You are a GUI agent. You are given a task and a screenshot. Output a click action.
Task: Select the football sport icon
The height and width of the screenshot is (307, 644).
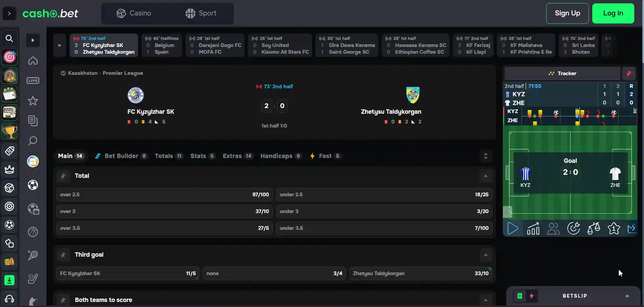coord(33,185)
